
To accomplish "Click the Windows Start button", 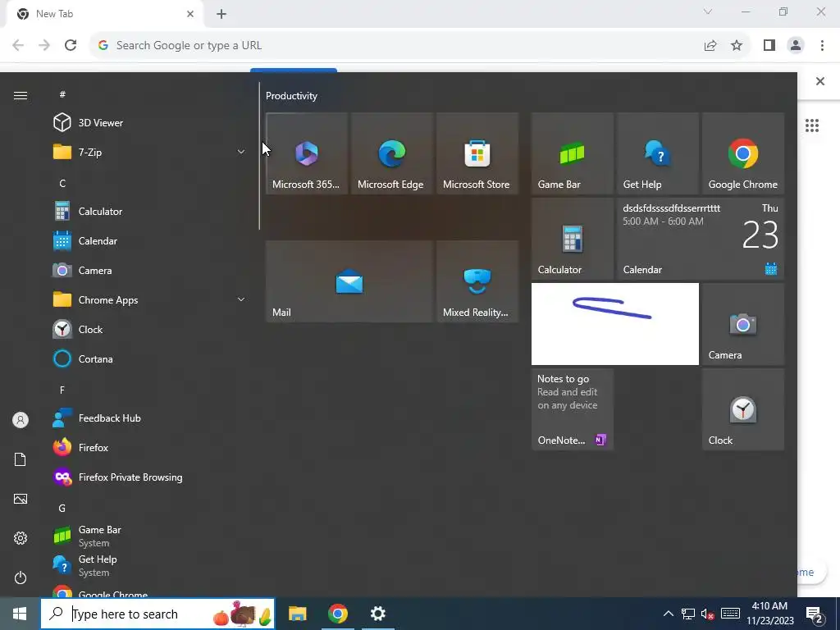I will point(20,614).
